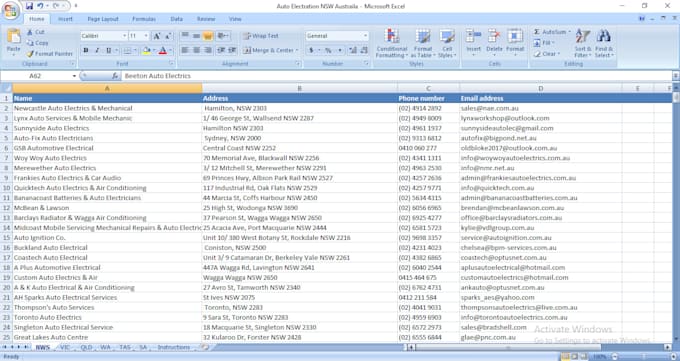This screenshot has width=680, height=361.
Task: Toggle middle vertical alignment
Action: tap(196, 36)
